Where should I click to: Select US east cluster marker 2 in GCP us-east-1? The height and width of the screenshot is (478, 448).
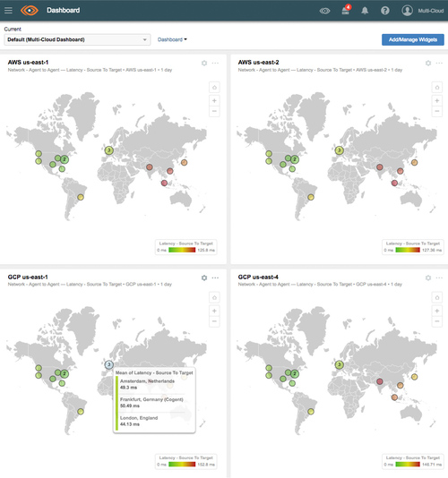point(65,374)
